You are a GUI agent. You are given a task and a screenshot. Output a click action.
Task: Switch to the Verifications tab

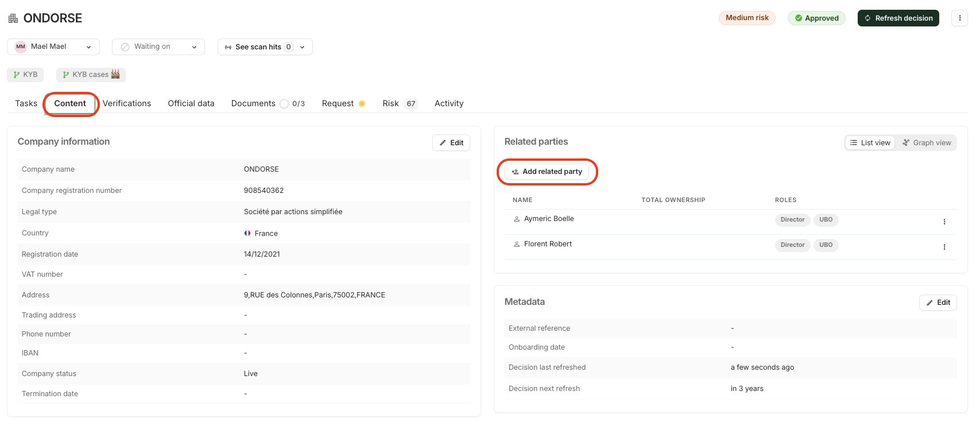(127, 103)
